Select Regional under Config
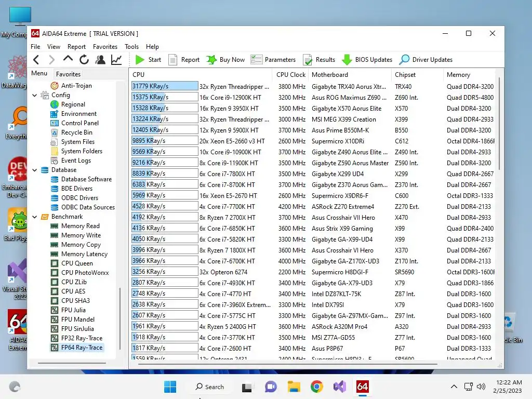Viewport: 532px width, 399px height. point(68,104)
